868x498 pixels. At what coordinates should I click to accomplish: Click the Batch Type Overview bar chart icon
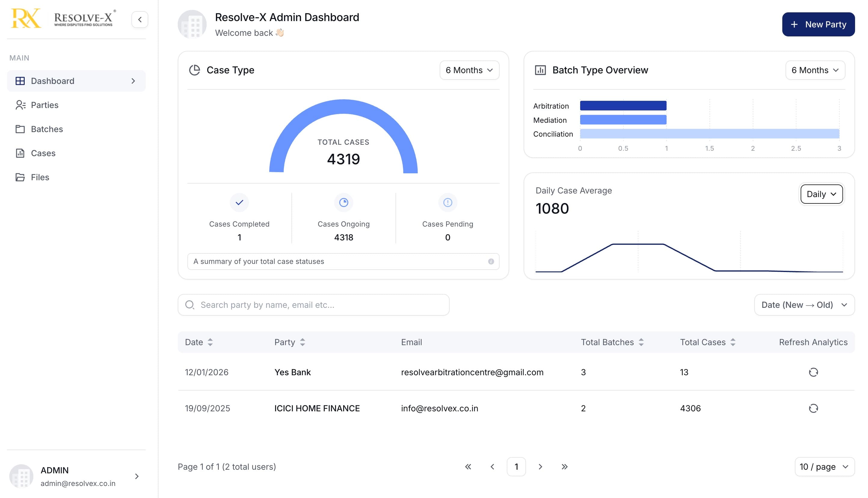(540, 70)
